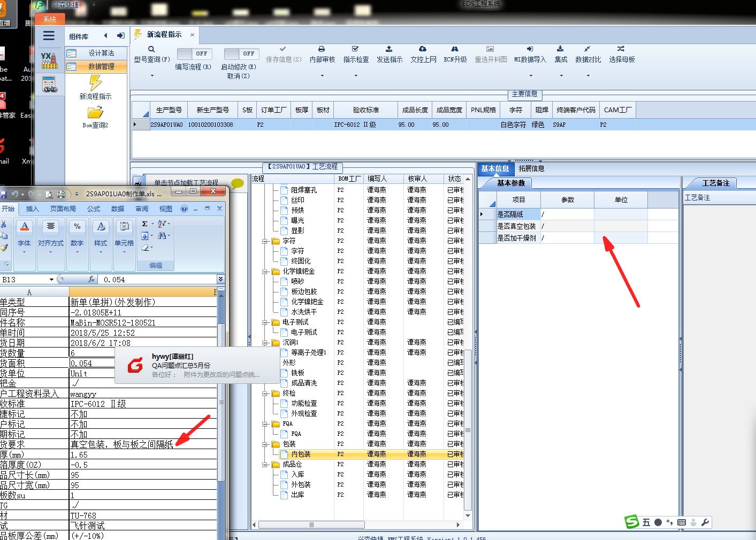The height and width of the screenshot is (540, 756).
Task: Click the calendar link icon in the sidebar
Action: (49, 84)
